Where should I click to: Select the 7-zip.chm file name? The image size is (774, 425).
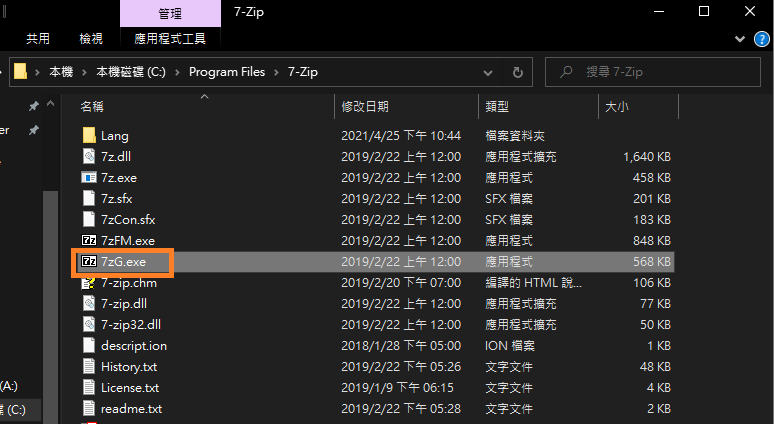coord(129,283)
